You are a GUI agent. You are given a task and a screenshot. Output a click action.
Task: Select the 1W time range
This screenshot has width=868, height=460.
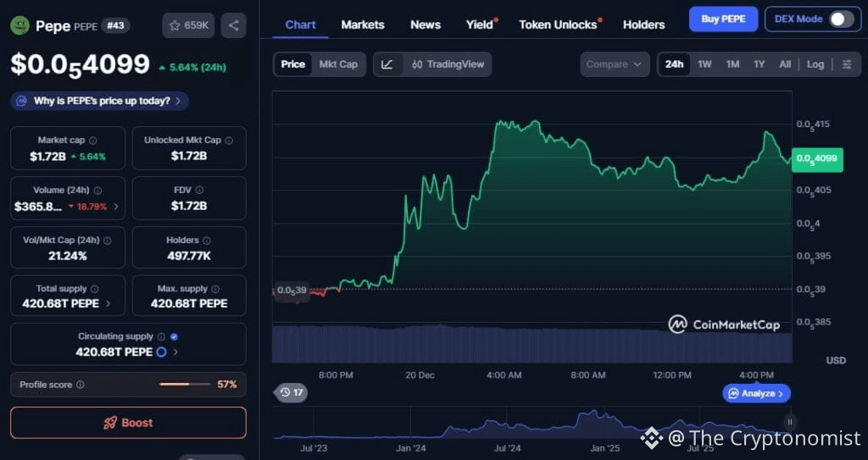click(x=704, y=64)
